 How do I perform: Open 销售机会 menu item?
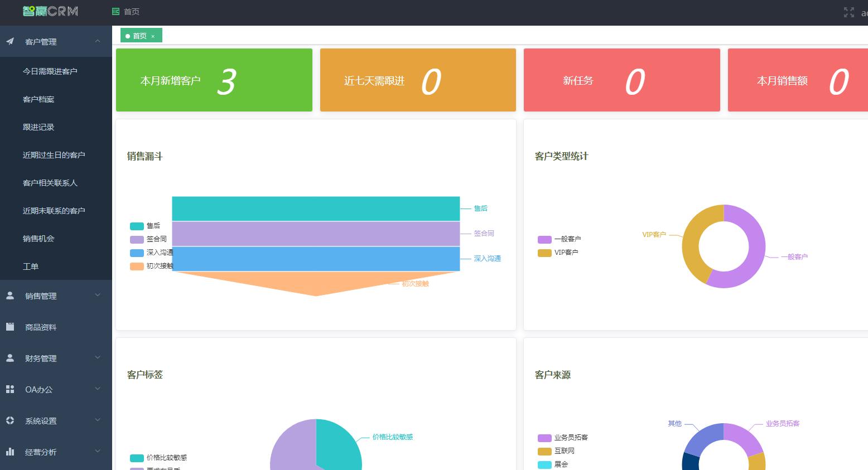[x=56, y=239]
